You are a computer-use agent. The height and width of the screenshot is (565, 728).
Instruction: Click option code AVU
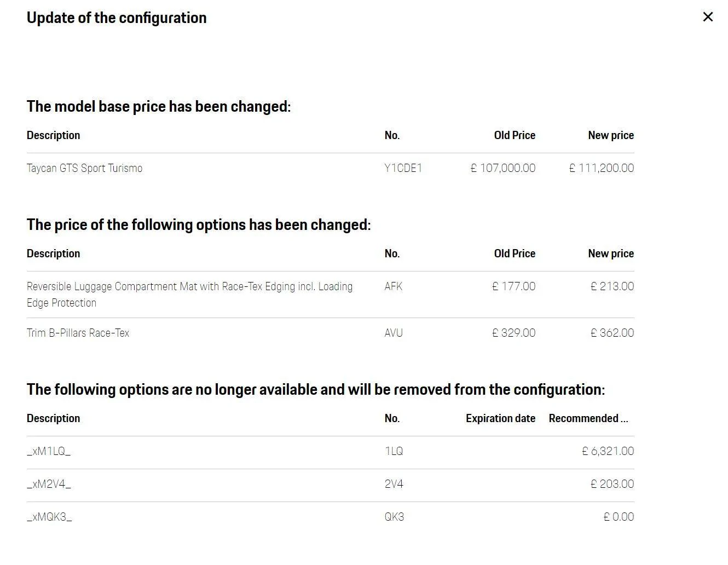click(x=394, y=333)
